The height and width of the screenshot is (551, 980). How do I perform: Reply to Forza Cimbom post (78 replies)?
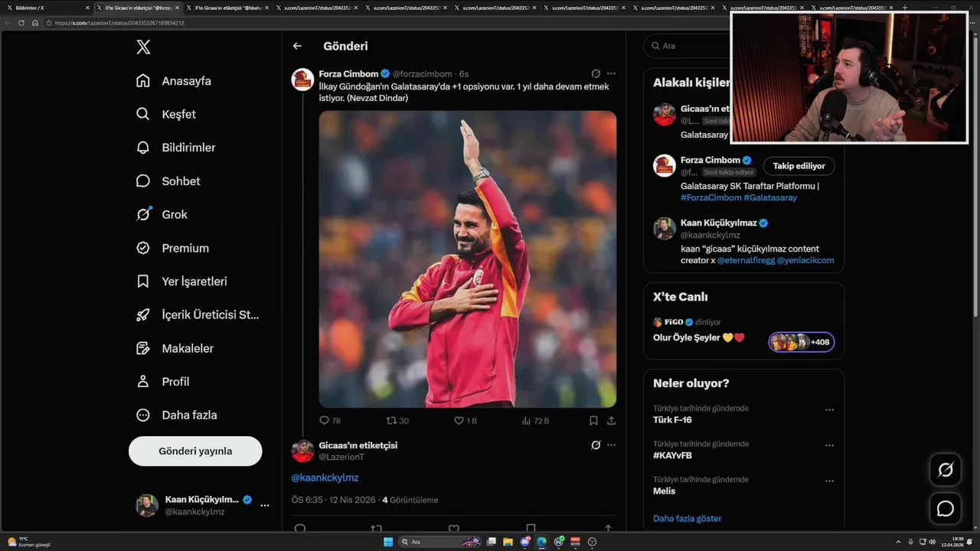[330, 421]
